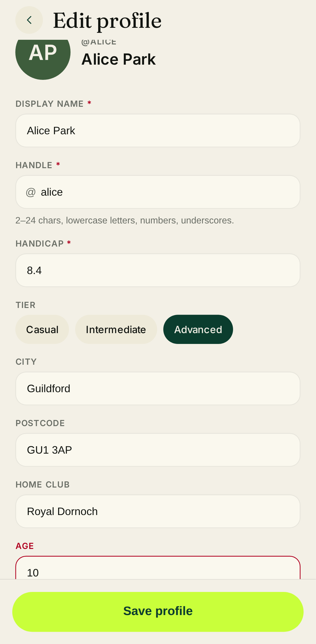Focus the Display Name field with Alice Park
Screen dimensions: 316x644
coord(158,131)
